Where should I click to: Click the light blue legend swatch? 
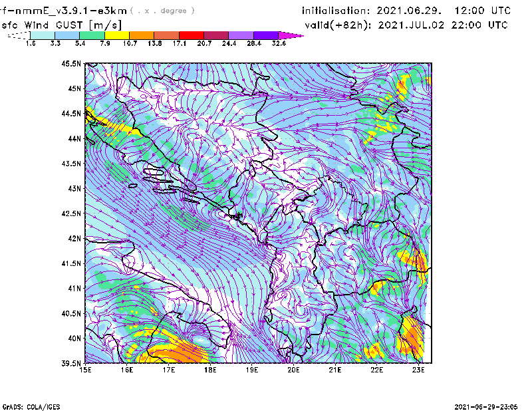pos(67,35)
